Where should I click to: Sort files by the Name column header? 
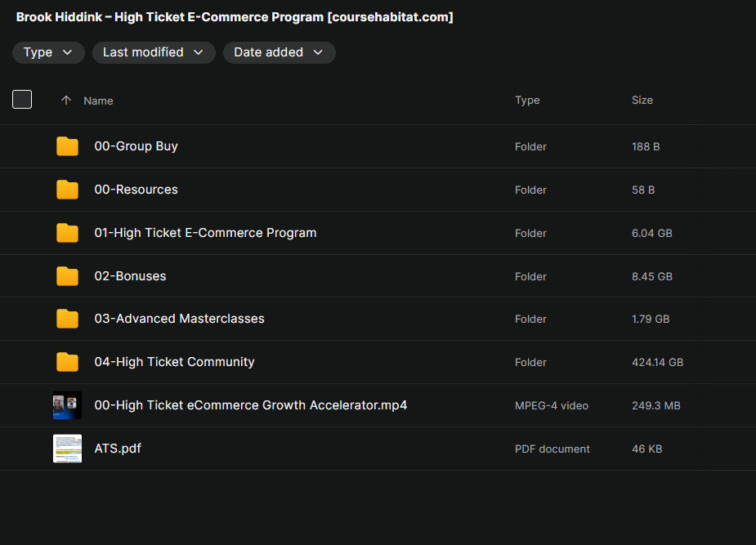pos(98,101)
